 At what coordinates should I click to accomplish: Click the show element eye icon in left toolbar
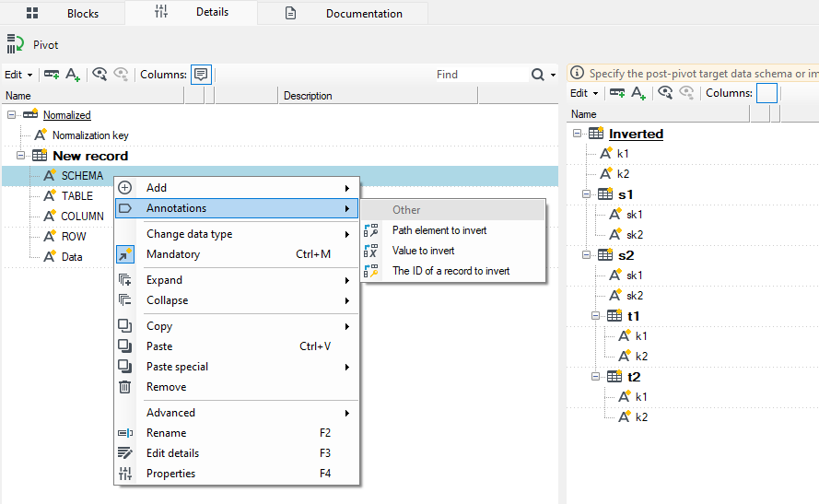tap(99, 75)
